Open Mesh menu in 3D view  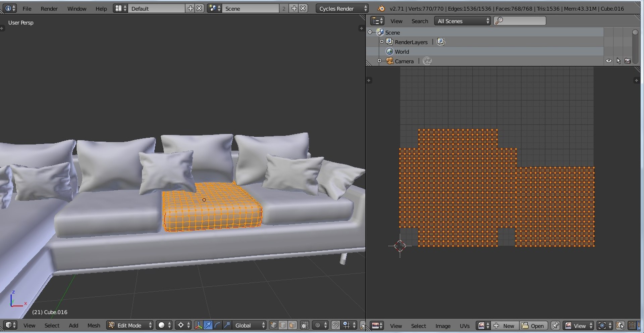tap(94, 325)
